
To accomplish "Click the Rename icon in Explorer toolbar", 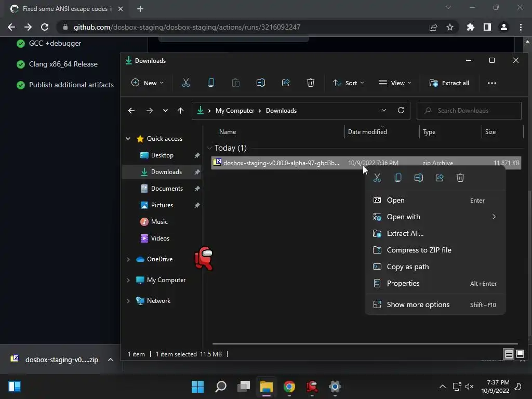I will click(x=261, y=83).
